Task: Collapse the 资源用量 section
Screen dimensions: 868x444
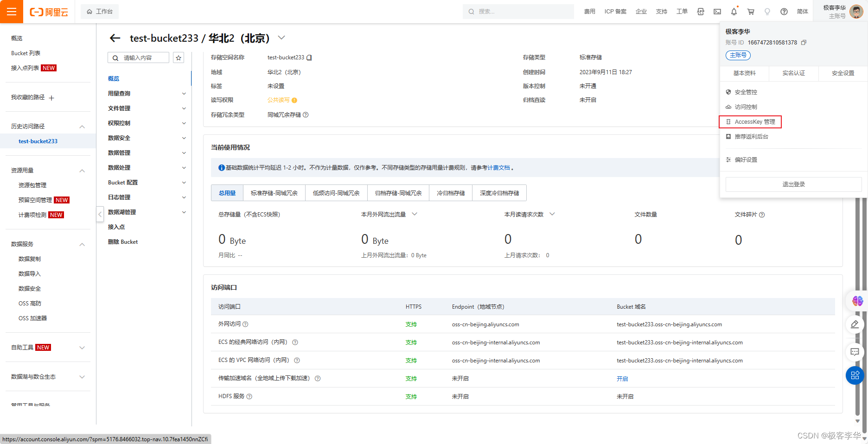Action: [x=82, y=171]
